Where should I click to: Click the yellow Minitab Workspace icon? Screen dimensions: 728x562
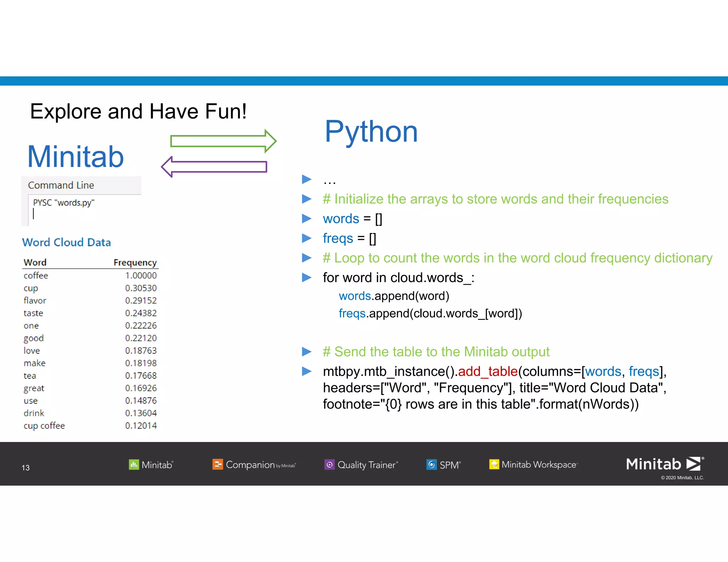(x=494, y=464)
